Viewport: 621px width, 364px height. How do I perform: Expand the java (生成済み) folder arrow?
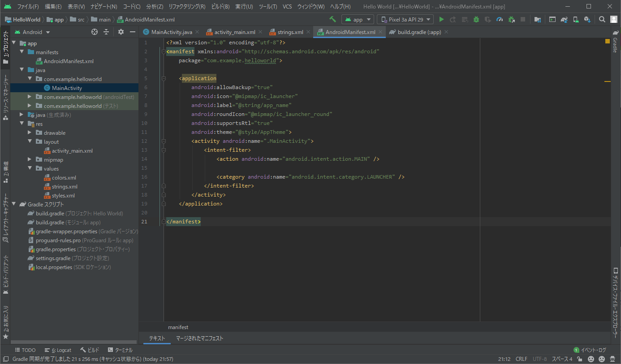pyautogui.click(x=22, y=115)
